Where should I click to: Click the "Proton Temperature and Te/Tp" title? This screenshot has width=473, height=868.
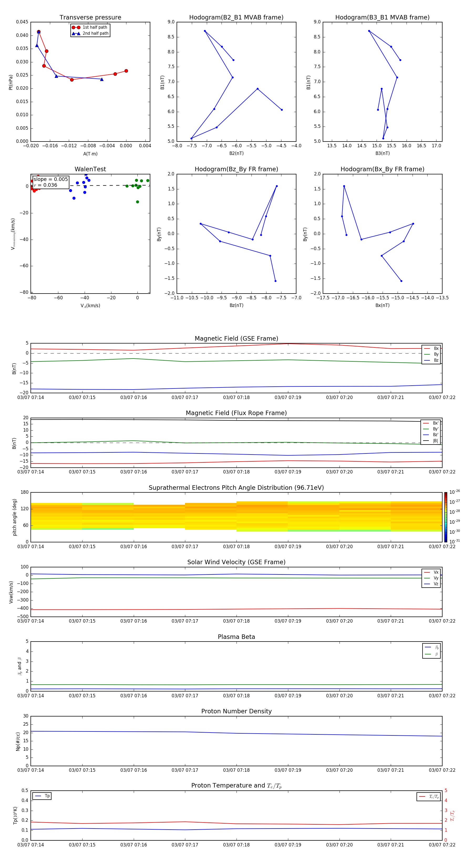(x=236, y=786)
